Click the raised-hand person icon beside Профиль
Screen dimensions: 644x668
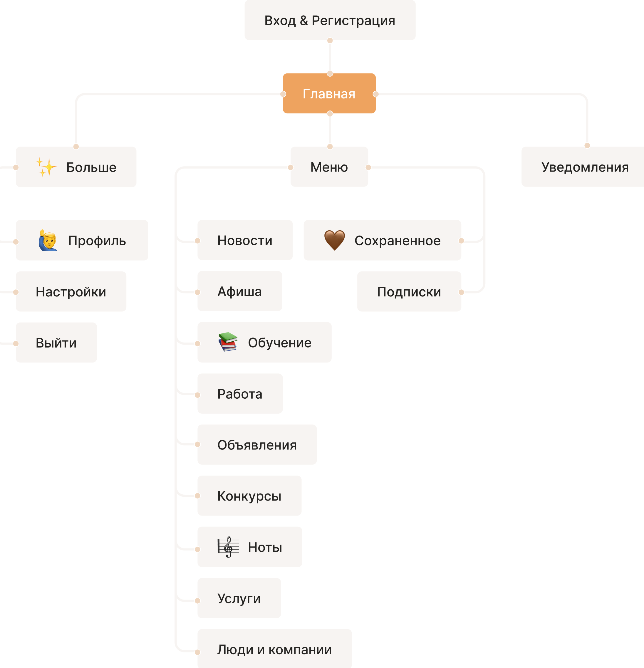(48, 241)
